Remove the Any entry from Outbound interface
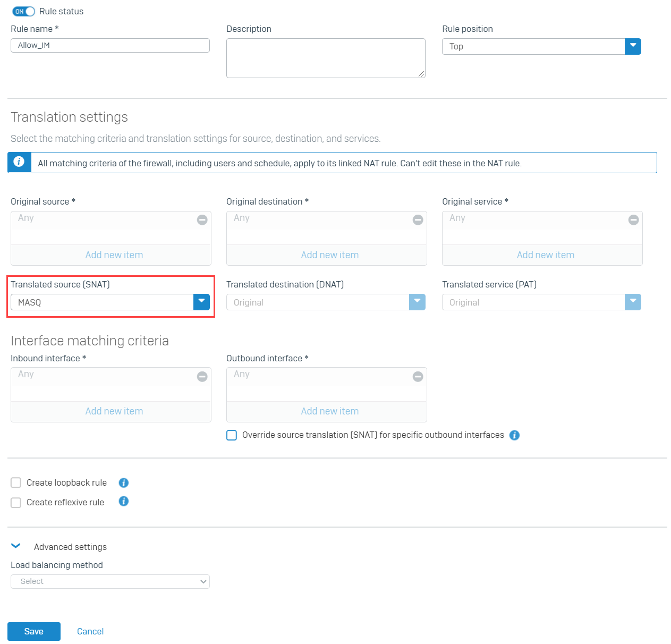Image resolution: width=671 pixels, height=644 pixels. click(x=418, y=376)
